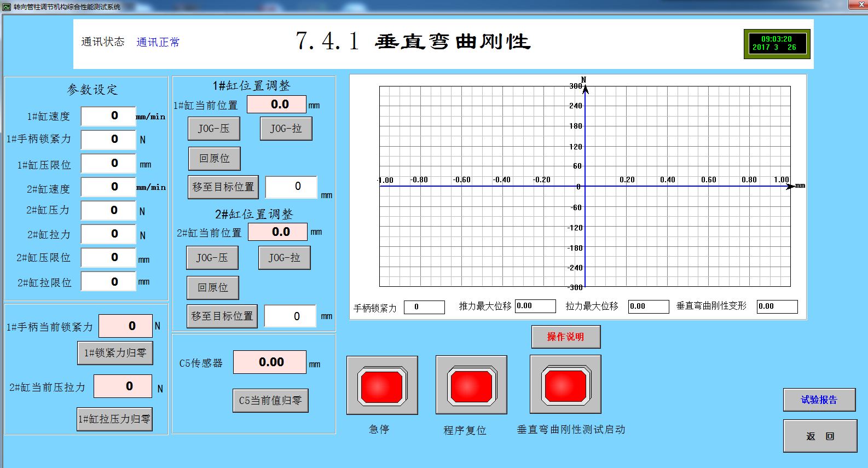
Task: Open the 试验报告 test report
Action: click(819, 400)
